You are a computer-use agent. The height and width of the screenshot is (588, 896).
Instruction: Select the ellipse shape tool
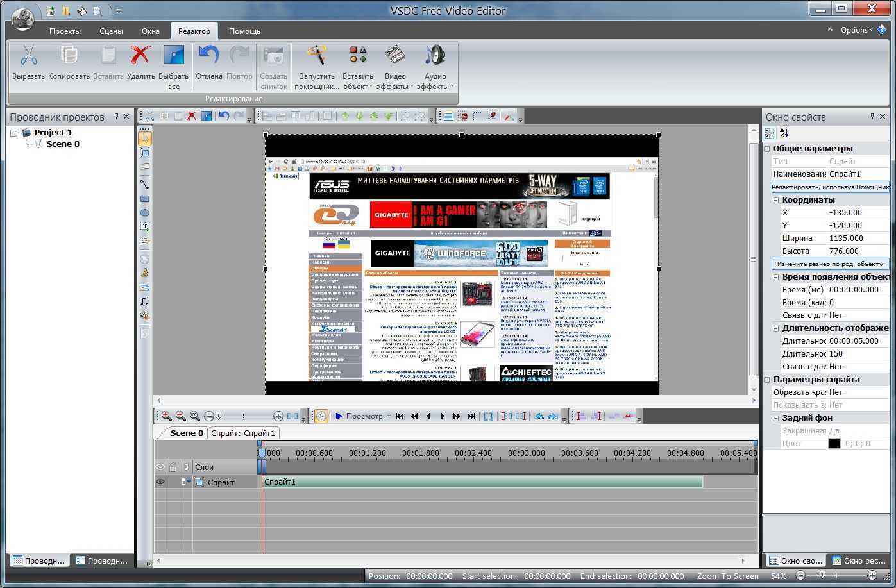tap(145, 213)
